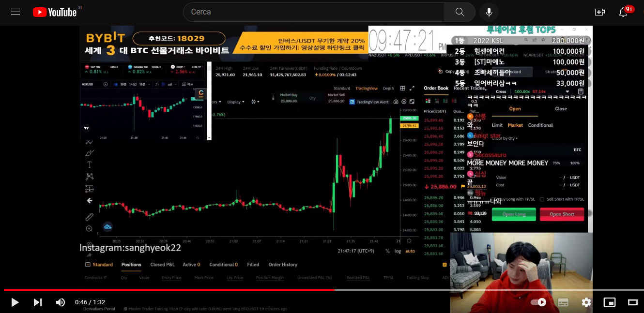644x313 pixels.
Task: Play the video with the play button
Action: click(15, 302)
